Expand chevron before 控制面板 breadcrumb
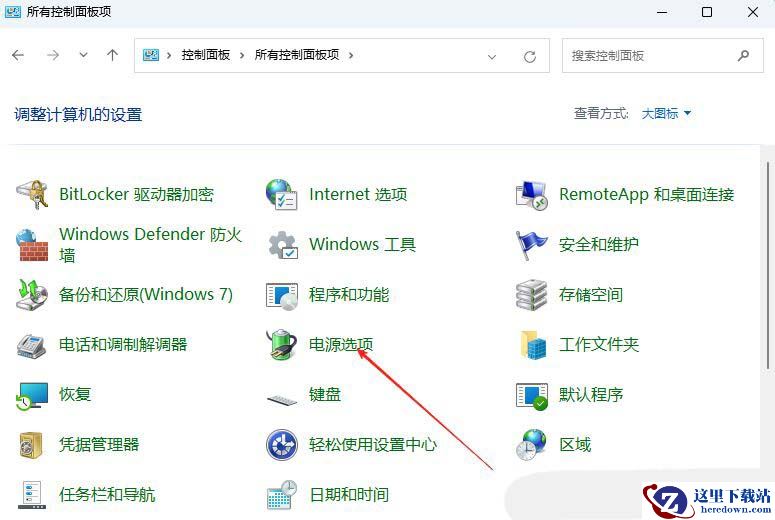 point(169,55)
